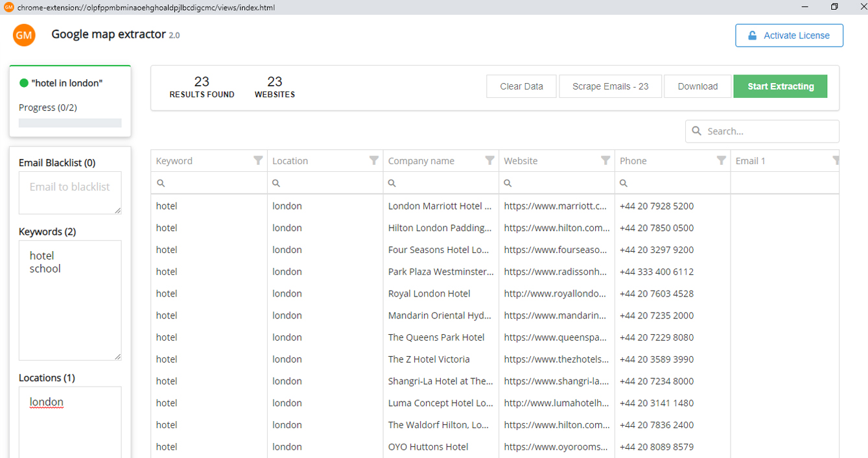Select Four Seasons Hotel company cell
868x458 pixels.
(441, 250)
